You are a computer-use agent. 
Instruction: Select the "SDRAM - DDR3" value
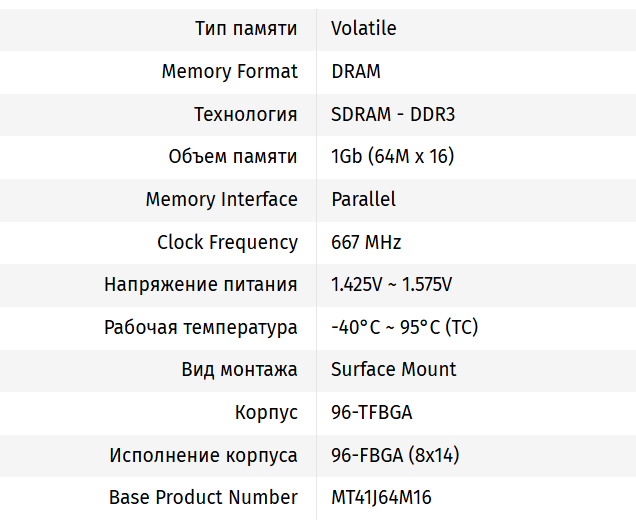tap(393, 114)
